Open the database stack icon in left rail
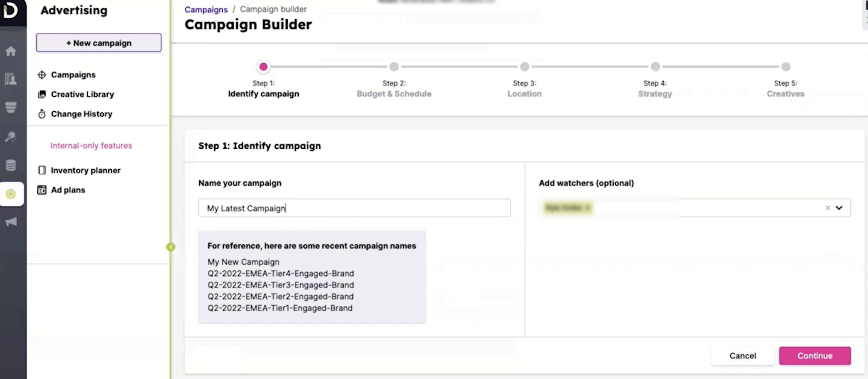Image resolution: width=868 pixels, height=379 pixels. [11, 165]
